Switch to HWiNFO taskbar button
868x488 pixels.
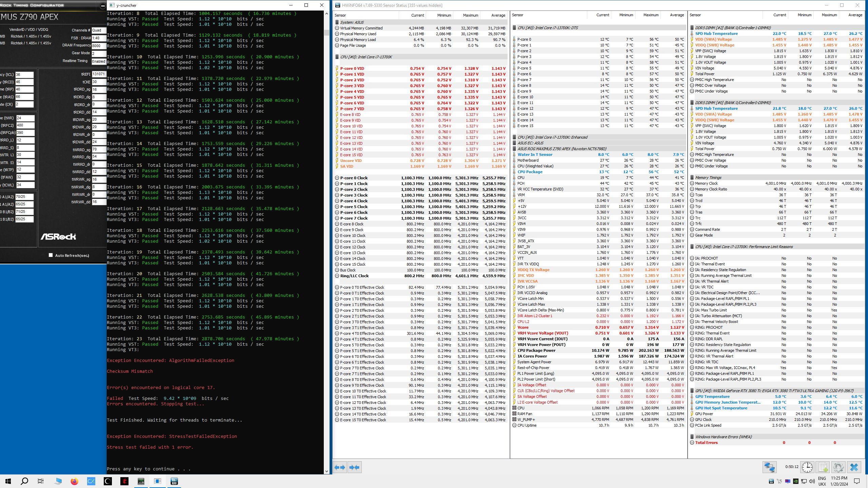(x=174, y=481)
